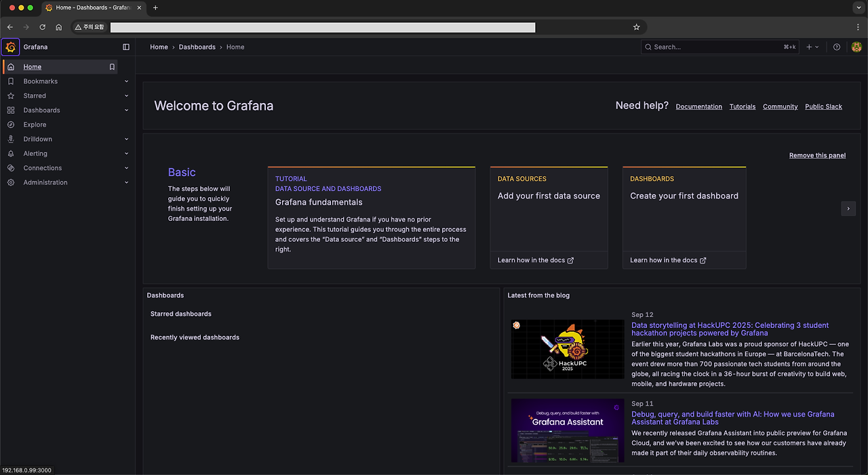Open the browser tab list dropdown arrow
The height and width of the screenshot is (475, 868).
(857, 7)
